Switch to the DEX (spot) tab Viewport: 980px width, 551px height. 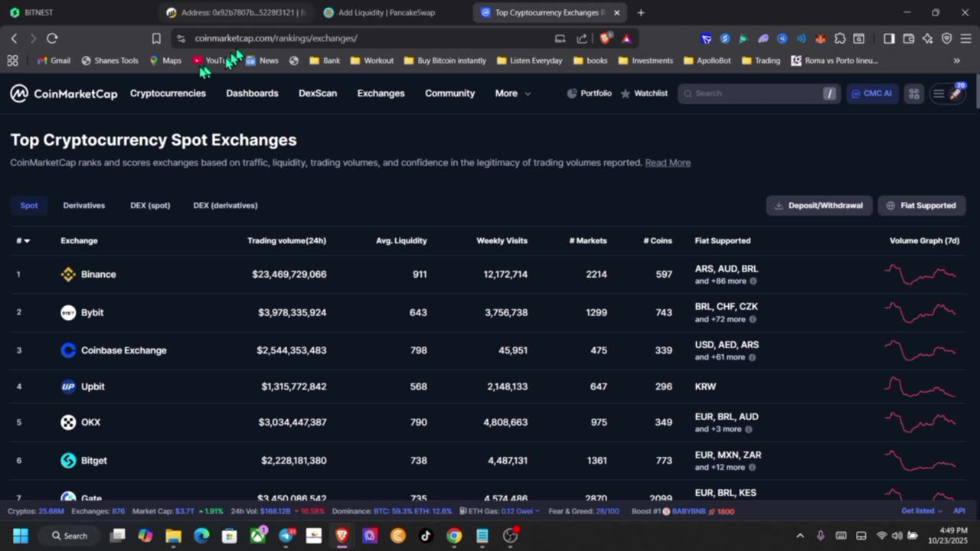point(150,205)
